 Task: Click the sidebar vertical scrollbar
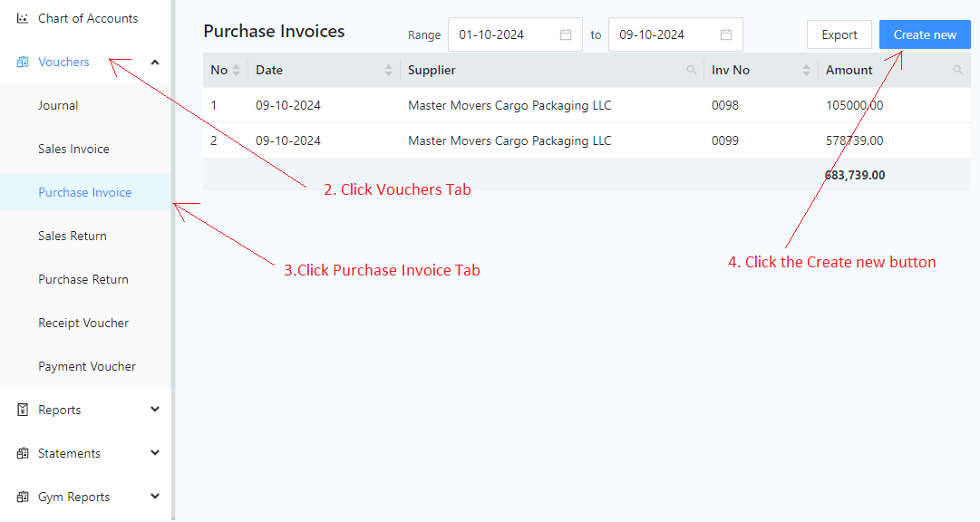(173, 261)
